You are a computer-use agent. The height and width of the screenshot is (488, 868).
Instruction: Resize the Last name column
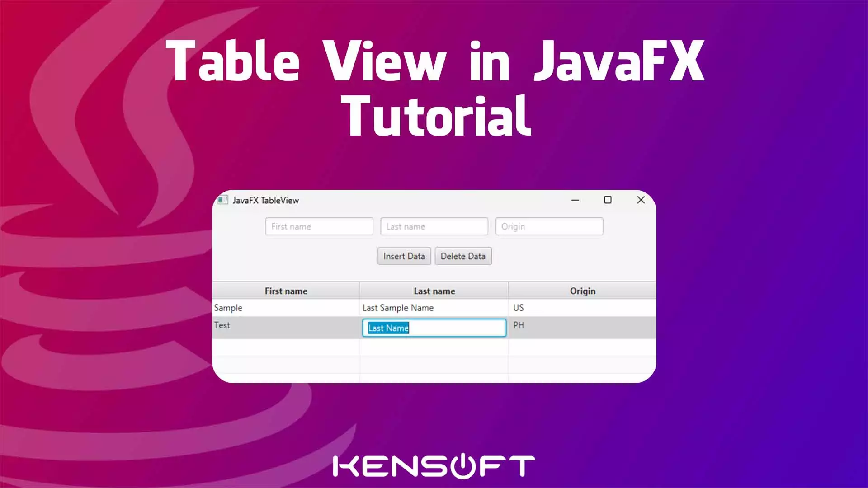click(x=508, y=290)
